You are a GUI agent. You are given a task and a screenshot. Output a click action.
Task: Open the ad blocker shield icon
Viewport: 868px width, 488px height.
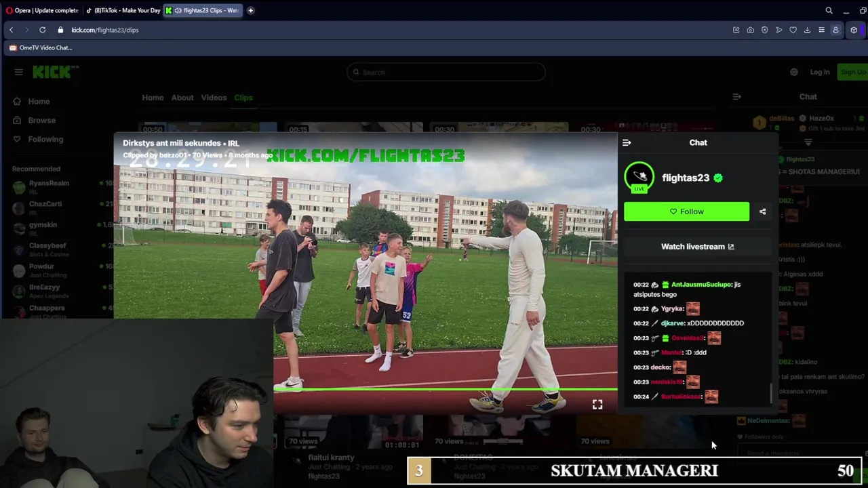764,30
